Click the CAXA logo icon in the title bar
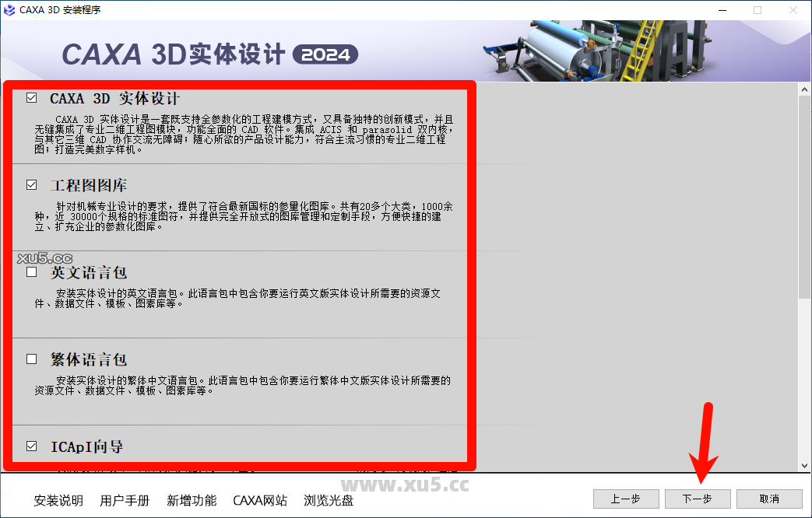 pyautogui.click(x=11, y=10)
